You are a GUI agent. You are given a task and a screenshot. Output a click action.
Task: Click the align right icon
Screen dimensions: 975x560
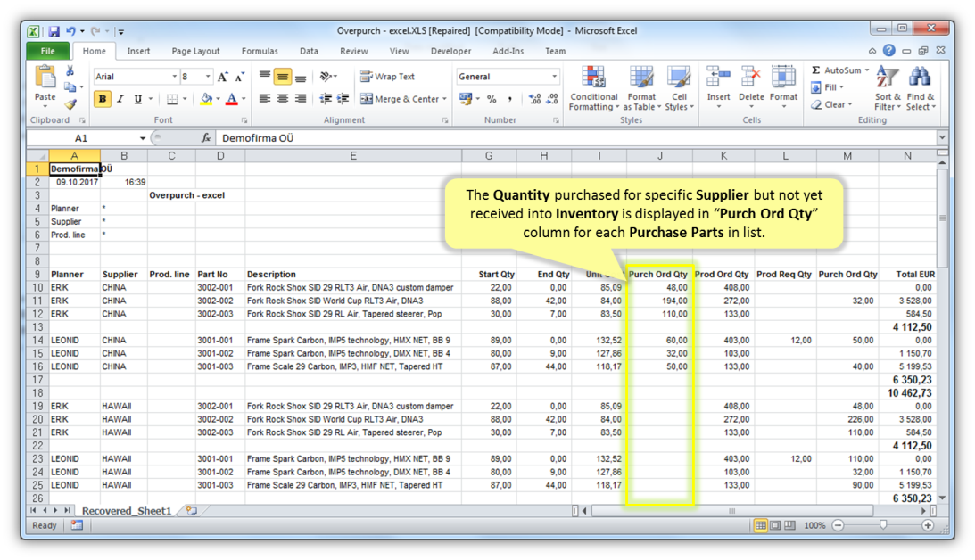tap(301, 99)
